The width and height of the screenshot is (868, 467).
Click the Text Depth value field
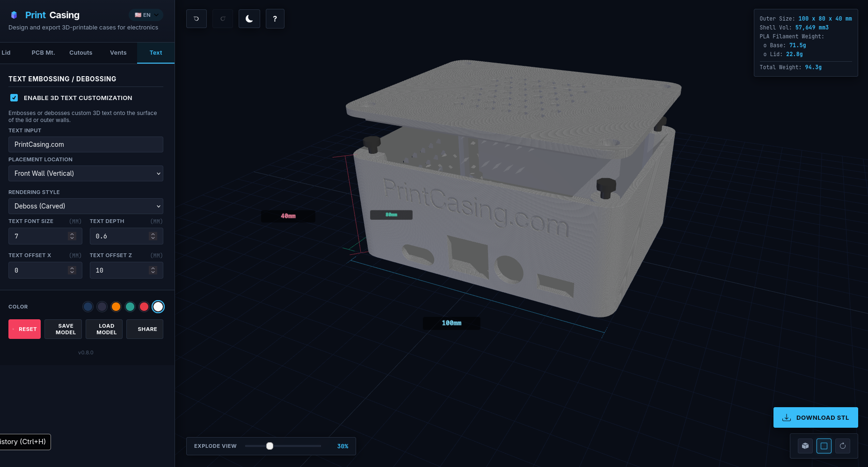126,236
